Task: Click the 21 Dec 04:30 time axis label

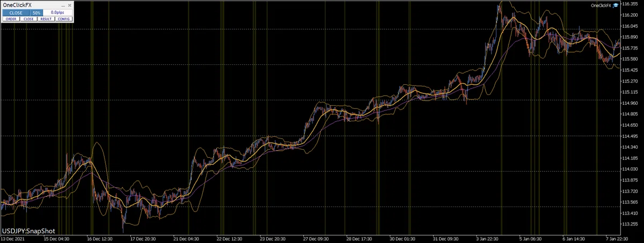Action: pyautogui.click(x=187, y=239)
